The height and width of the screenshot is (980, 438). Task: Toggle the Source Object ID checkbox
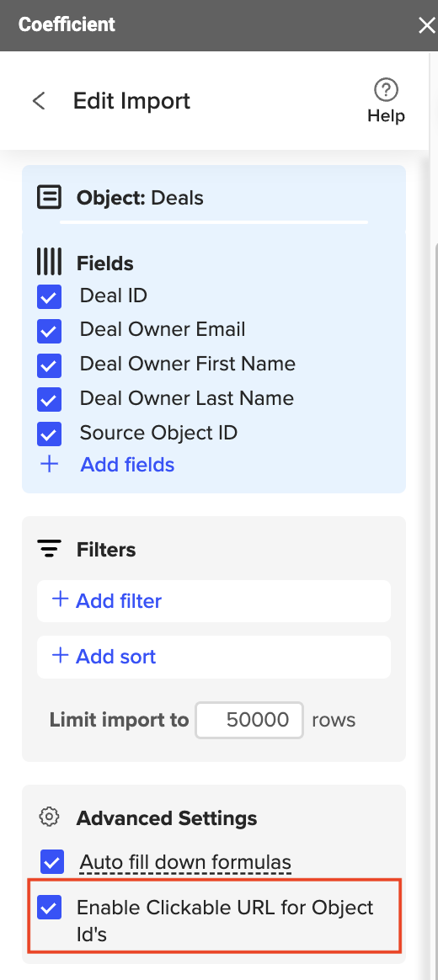coord(50,434)
